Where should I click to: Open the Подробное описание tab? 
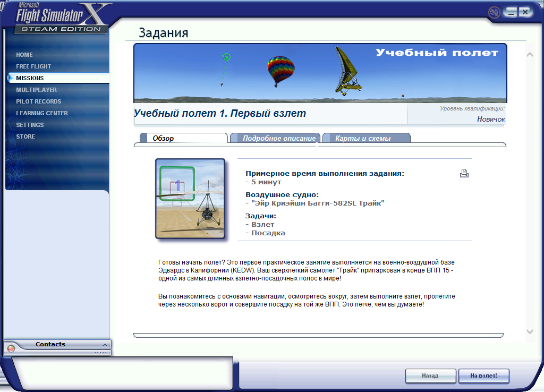click(x=275, y=138)
